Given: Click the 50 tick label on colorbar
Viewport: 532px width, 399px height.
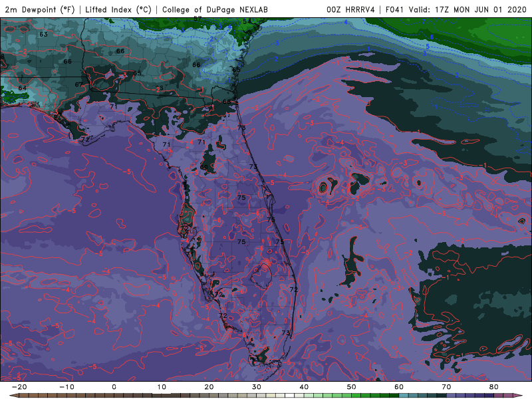Looking at the screenshot, I should [x=352, y=387].
